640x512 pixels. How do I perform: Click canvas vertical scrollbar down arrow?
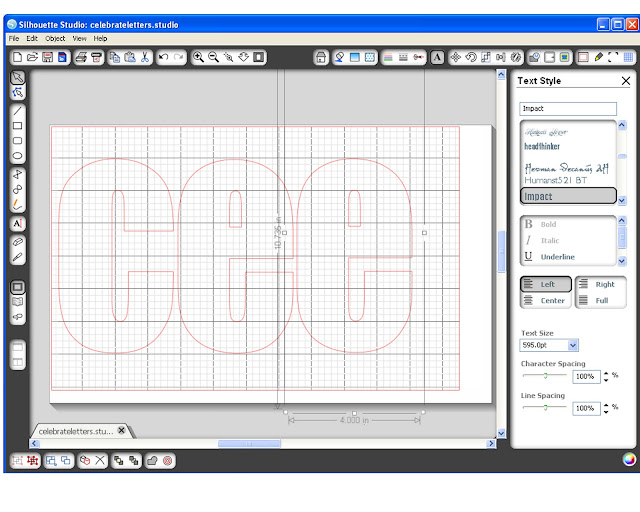(x=502, y=433)
